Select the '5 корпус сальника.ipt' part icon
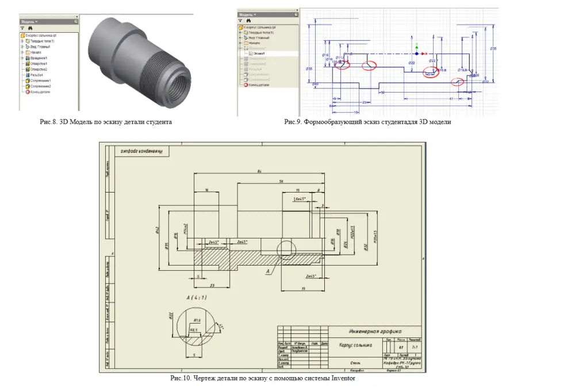 coord(23,36)
